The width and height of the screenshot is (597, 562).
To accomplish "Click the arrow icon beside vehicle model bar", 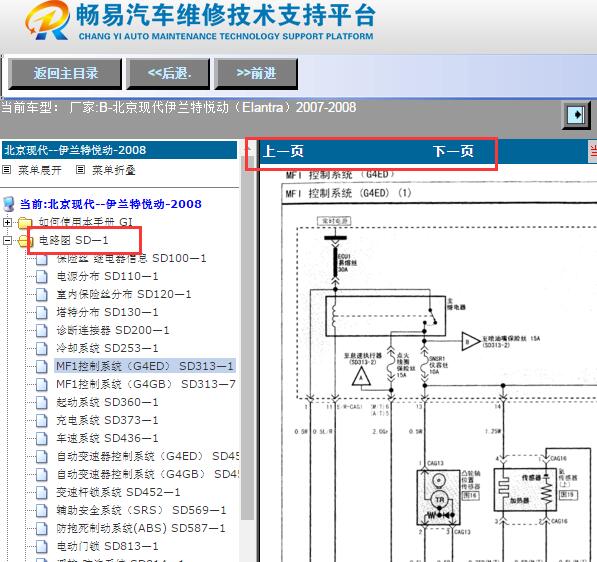I will (x=576, y=115).
